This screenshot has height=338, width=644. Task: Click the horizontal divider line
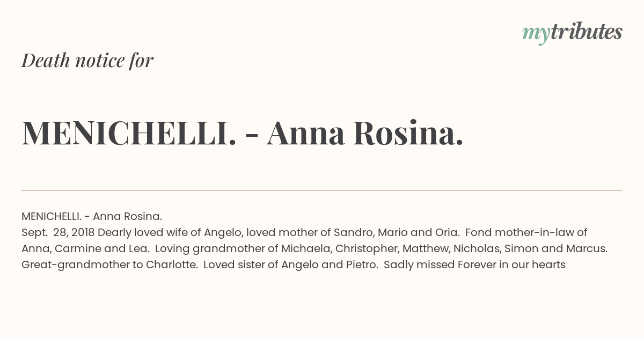click(x=322, y=190)
